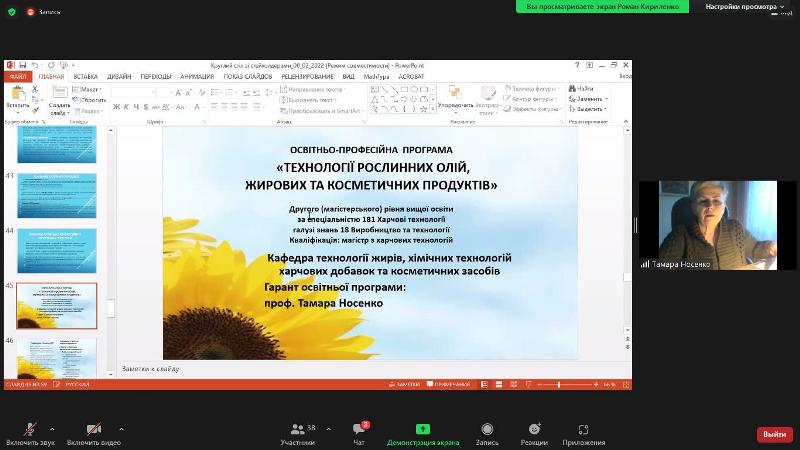Collapse the ribbon chevron
The image size is (800, 450).
pos(626,121)
